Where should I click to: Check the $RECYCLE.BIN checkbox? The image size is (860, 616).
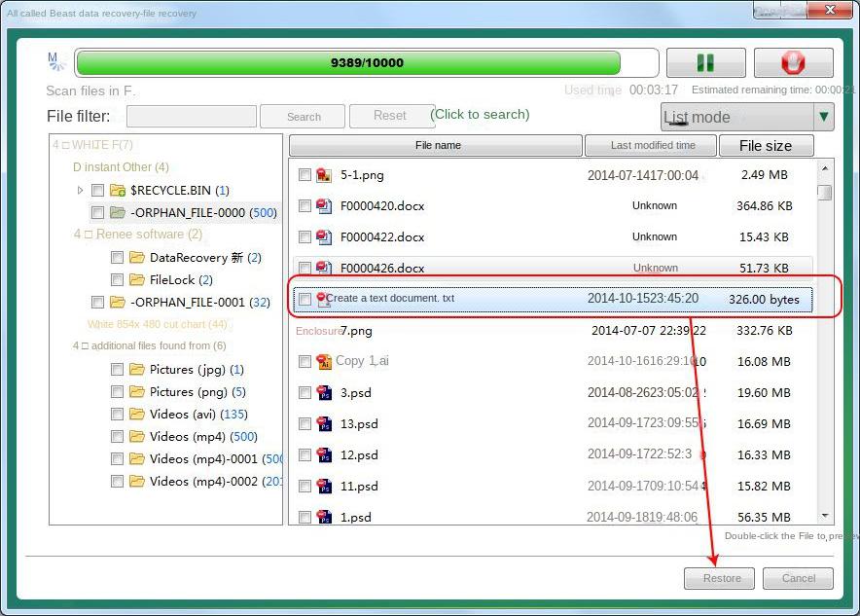tap(97, 191)
